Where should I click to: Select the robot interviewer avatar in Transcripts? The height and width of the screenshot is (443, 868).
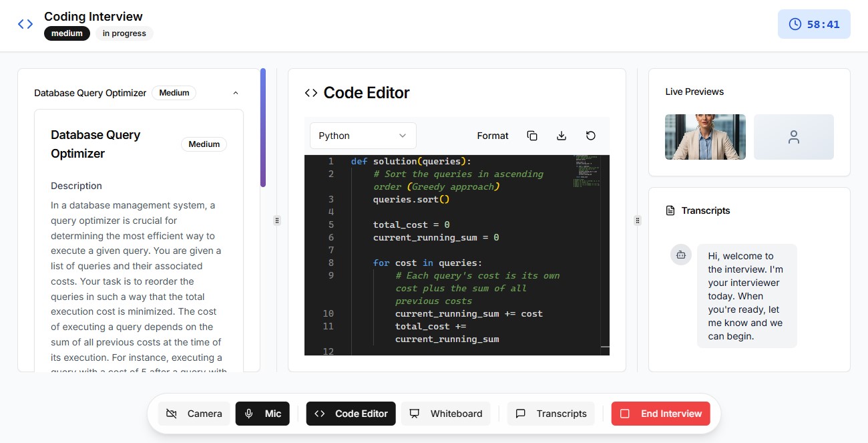[680, 255]
